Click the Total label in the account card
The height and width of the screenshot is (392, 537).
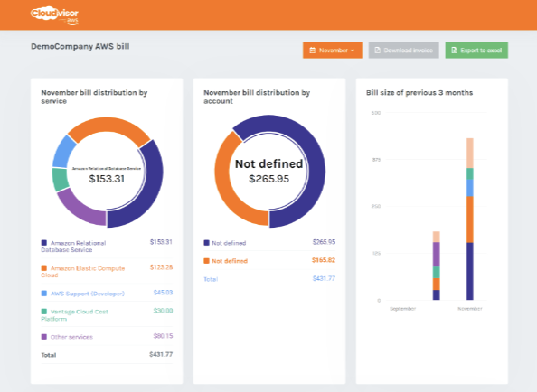pos(211,279)
